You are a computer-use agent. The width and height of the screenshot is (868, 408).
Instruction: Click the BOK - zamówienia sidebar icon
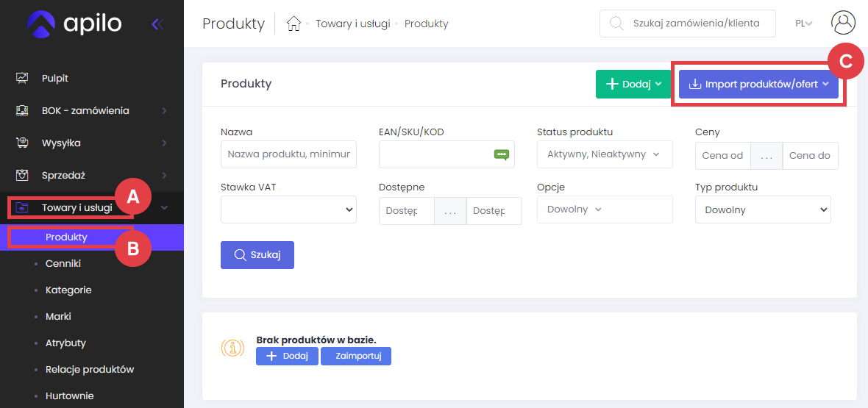[x=22, y=110]
